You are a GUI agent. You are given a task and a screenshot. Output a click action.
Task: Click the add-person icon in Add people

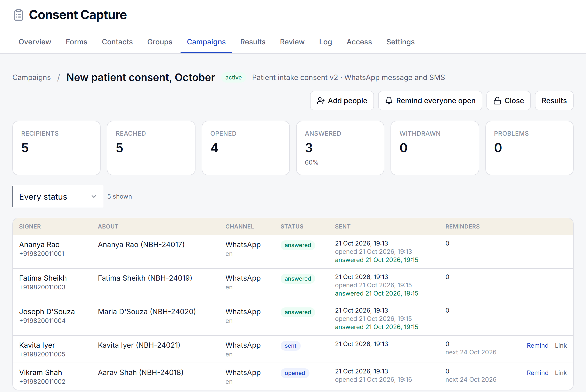(x=321, y=101)
